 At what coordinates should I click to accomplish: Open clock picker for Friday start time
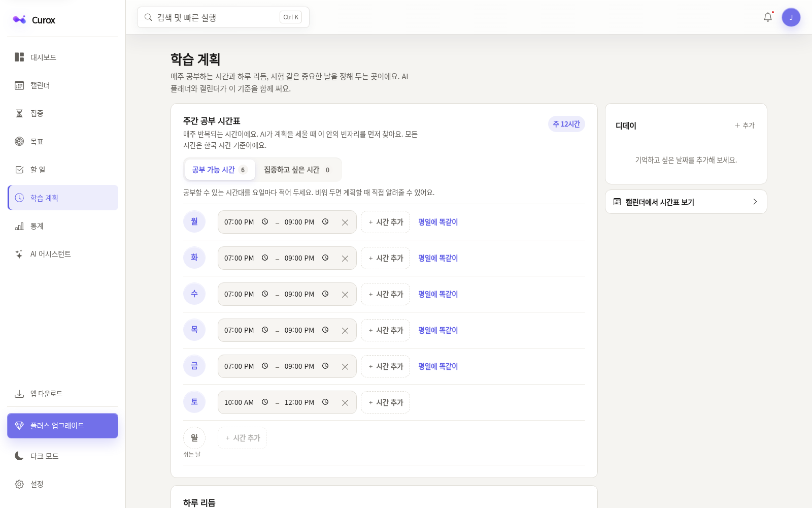click(x=265, y=366)
